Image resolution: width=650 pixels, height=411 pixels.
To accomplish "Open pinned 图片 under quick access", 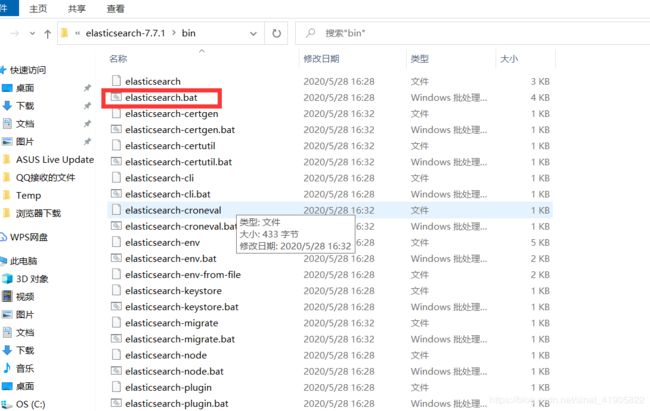I will (x=25, y=142).
